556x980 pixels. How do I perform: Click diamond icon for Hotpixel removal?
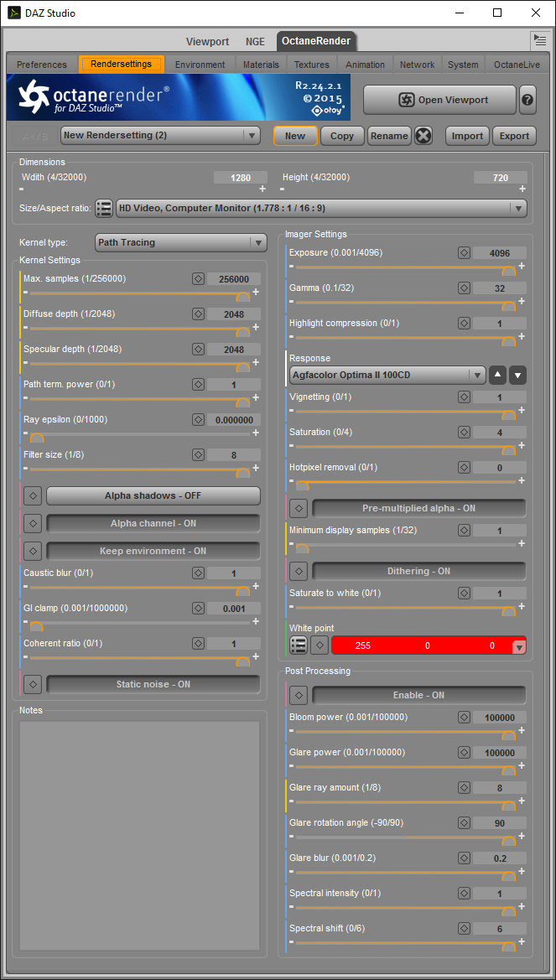point(464,467)
